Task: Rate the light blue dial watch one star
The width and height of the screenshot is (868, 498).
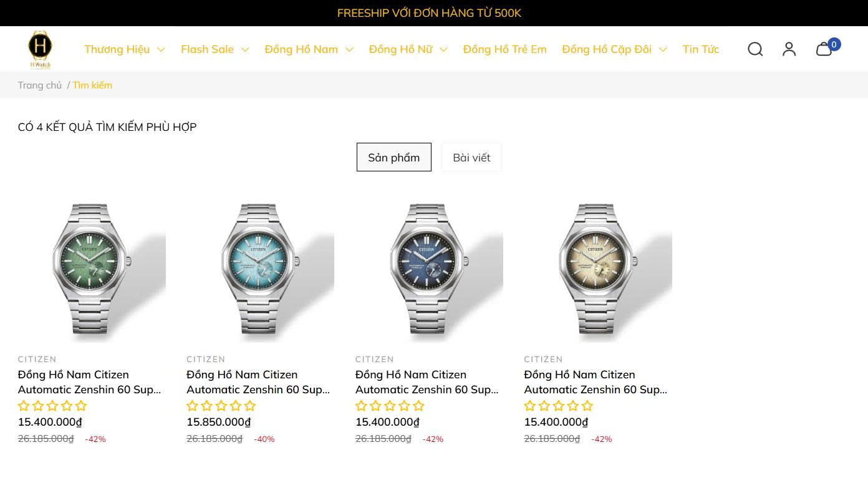Action: [x=193, y=406]
